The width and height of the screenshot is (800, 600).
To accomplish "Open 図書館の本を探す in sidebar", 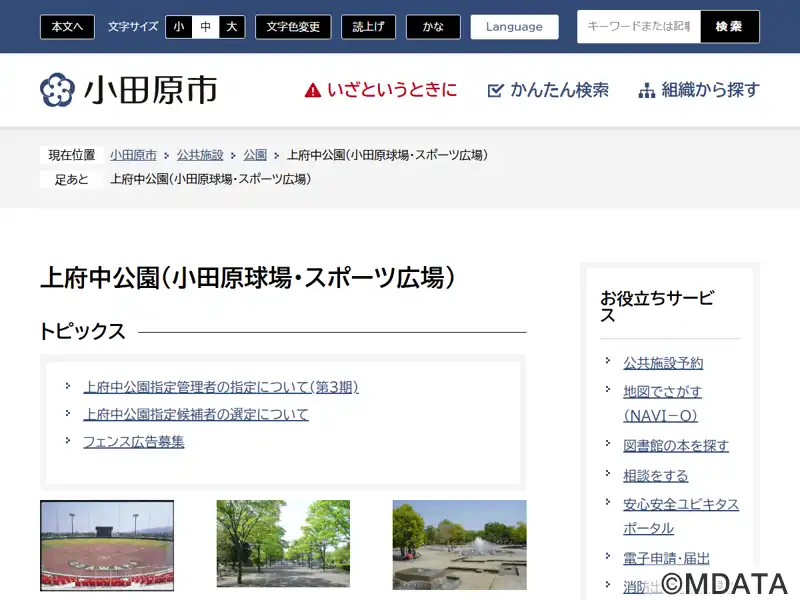I will pos(676,446).
